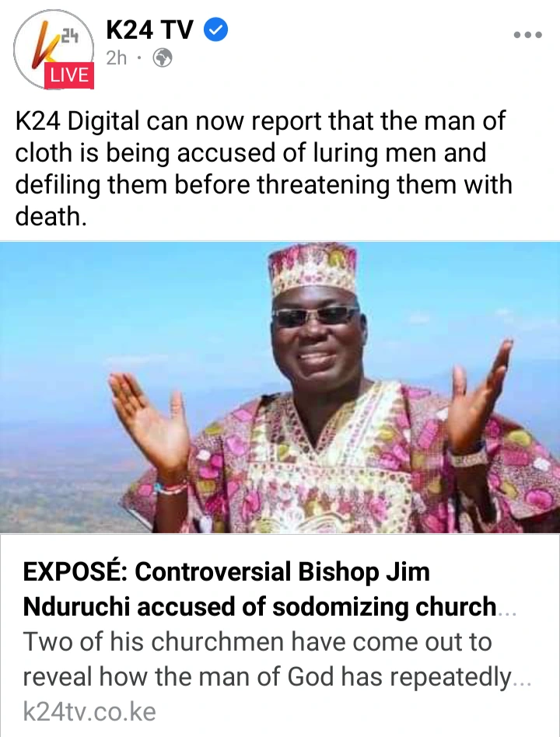
Task: Click the globe public audience icon
Action: click(x=163, y=58)
